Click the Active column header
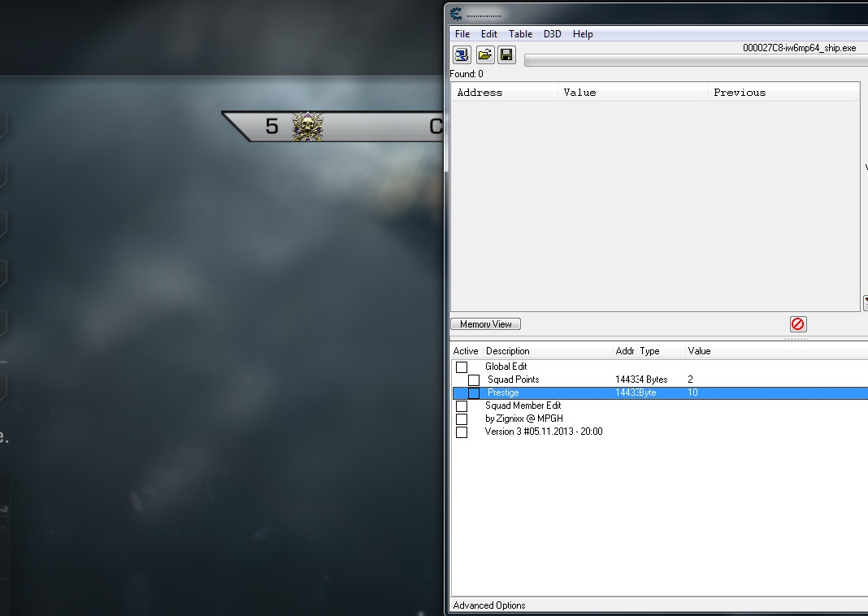 (466, 351)
